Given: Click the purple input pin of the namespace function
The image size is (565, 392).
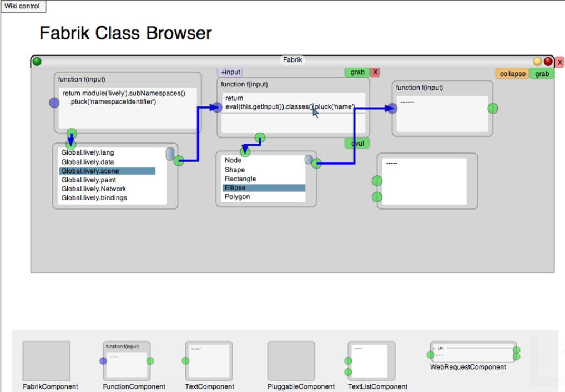Looking at the screenshot, I should pyautogui.click(x=54, y=103).
